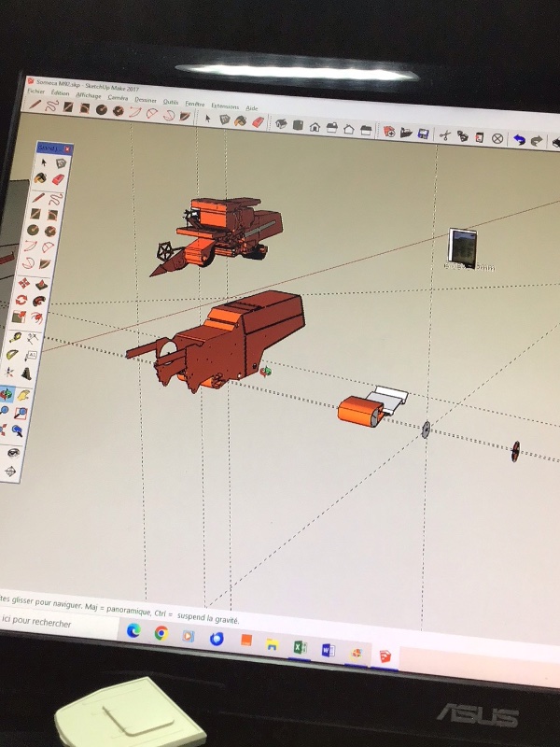Select the Rotate tool (red circular arrows)
Screen dimensions: 560x747
tap(21, 300)
